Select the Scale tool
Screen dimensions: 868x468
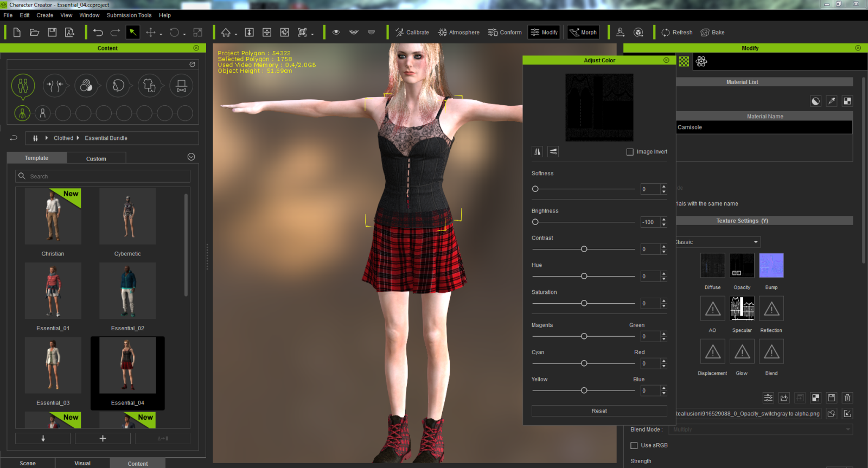pos(198,33)
